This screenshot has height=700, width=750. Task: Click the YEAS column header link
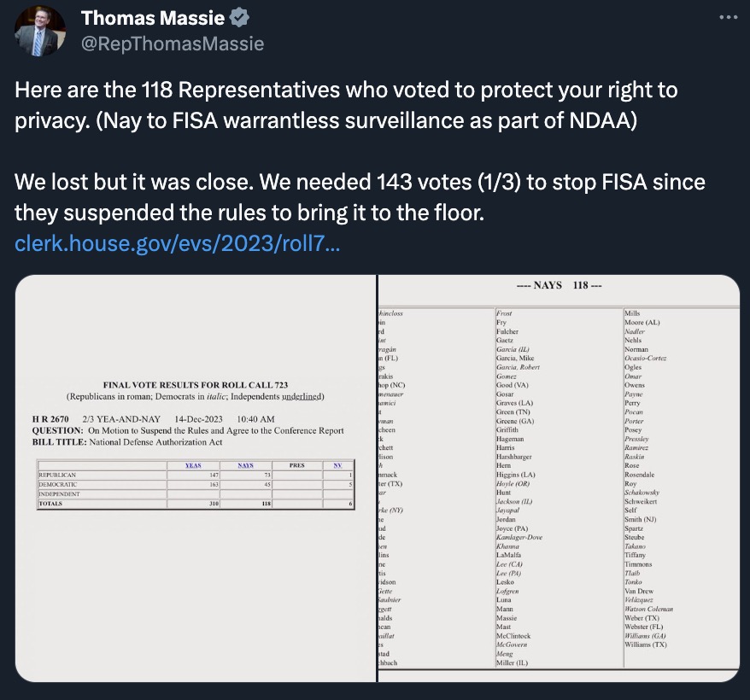(193, 465)
